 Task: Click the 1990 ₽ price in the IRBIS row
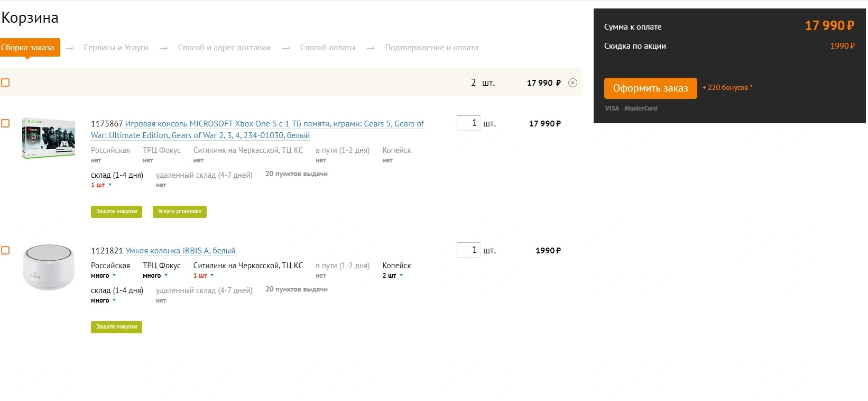click(548, 251)
